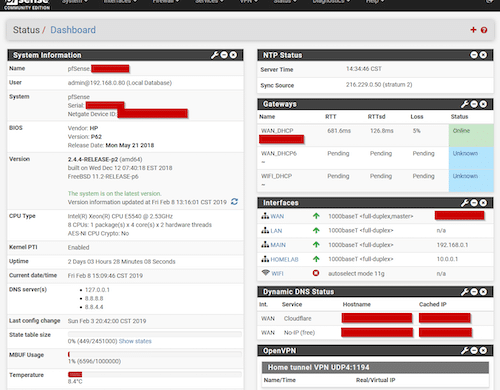Click the Home tunnel VPN UDP4:1194 header
The width and height of the screenshot is (500, 390).
[375, 367]
